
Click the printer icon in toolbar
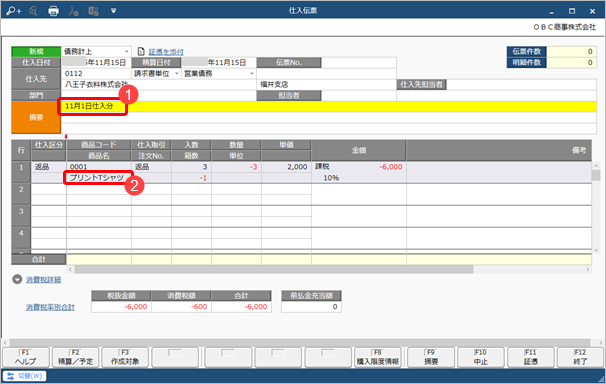pos(53,11)
